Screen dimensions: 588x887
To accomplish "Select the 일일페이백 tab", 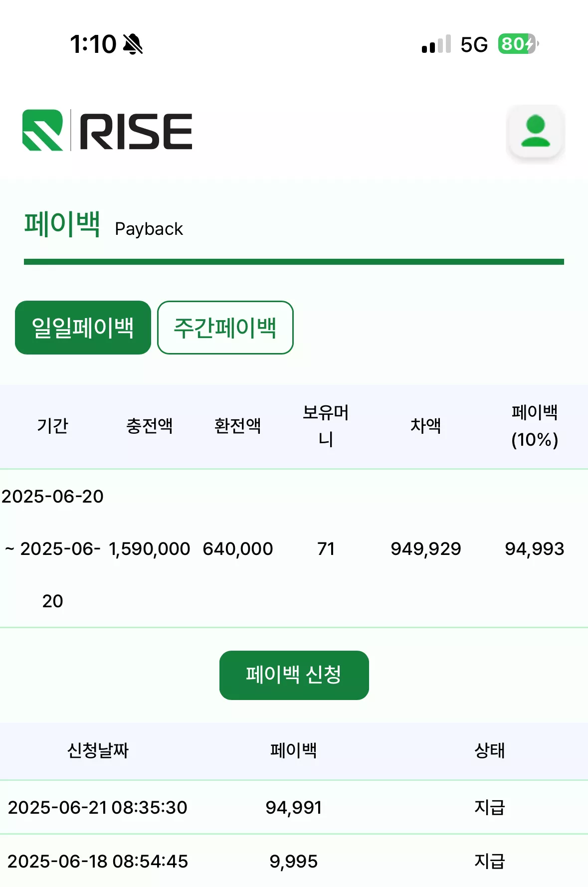I will pyautogui.click(x=83, y=328).
